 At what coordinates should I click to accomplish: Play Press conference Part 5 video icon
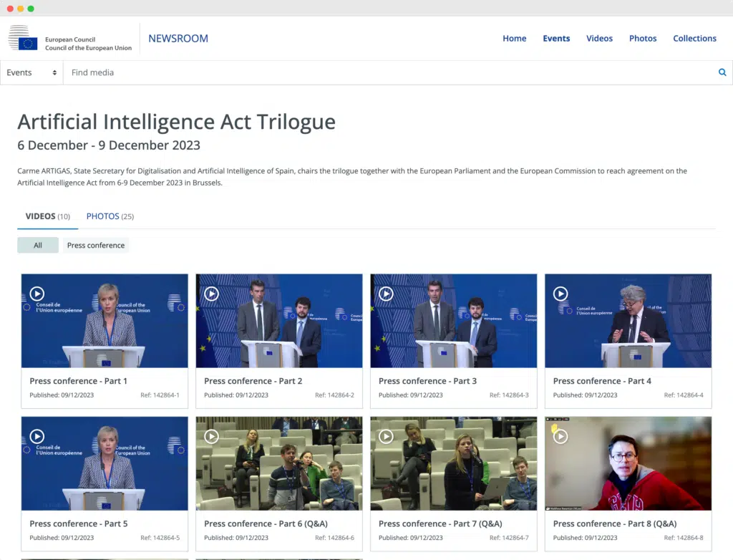37,437
